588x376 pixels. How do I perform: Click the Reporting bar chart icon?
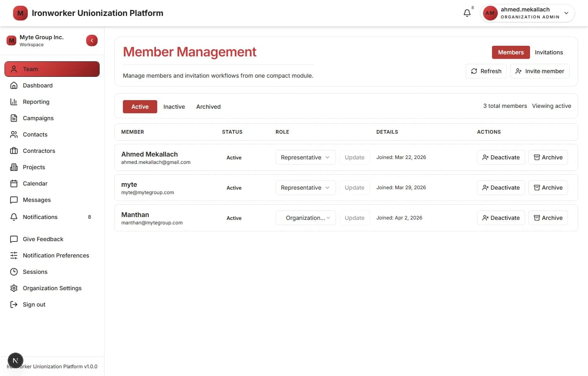[14, 102]
